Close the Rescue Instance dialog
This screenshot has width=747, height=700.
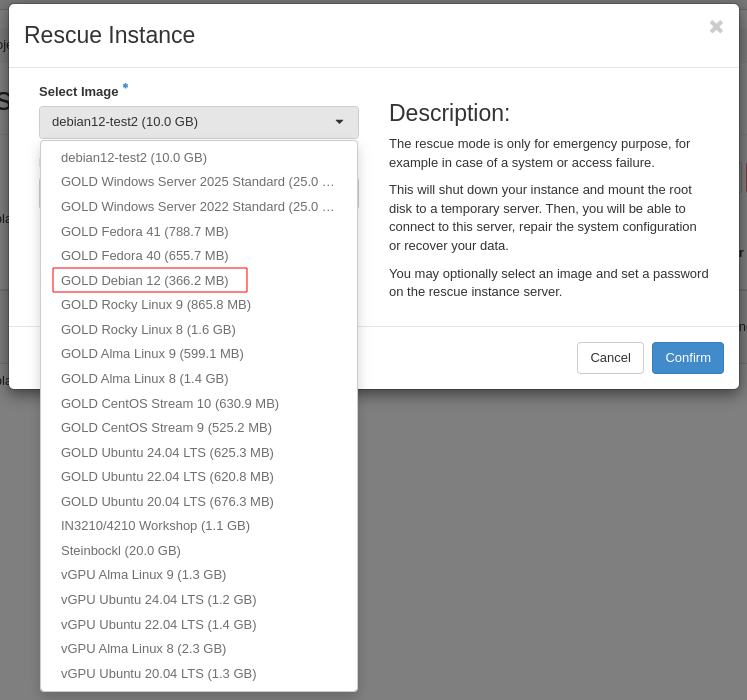click(716, 27)
